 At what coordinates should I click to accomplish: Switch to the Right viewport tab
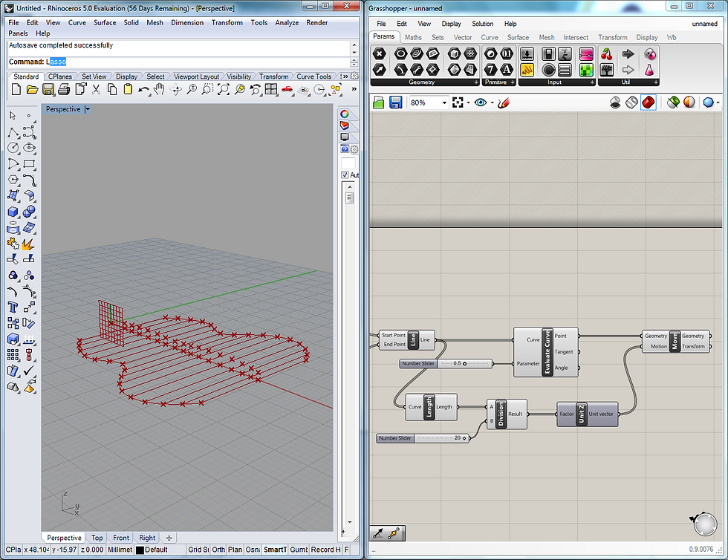147,538
